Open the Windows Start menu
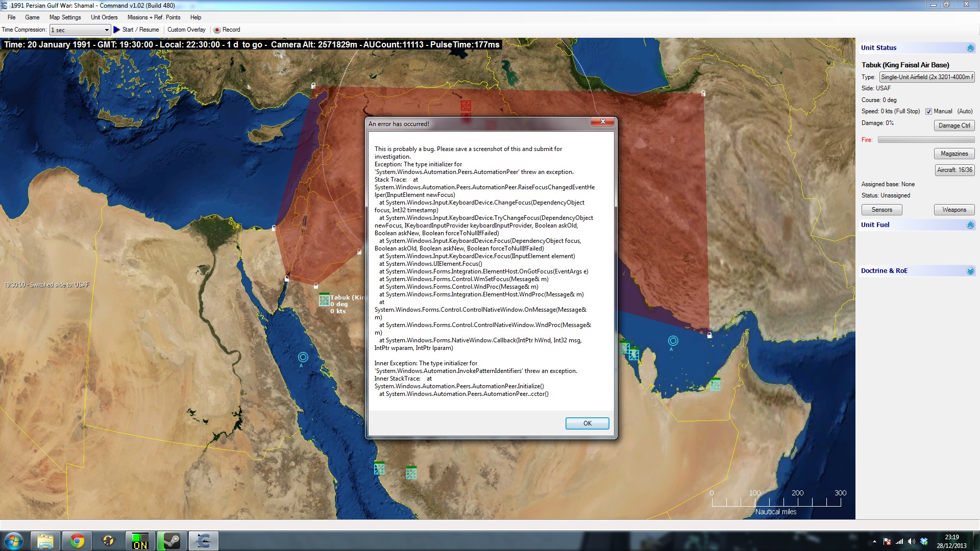The image size is (980, 551). 14,541
